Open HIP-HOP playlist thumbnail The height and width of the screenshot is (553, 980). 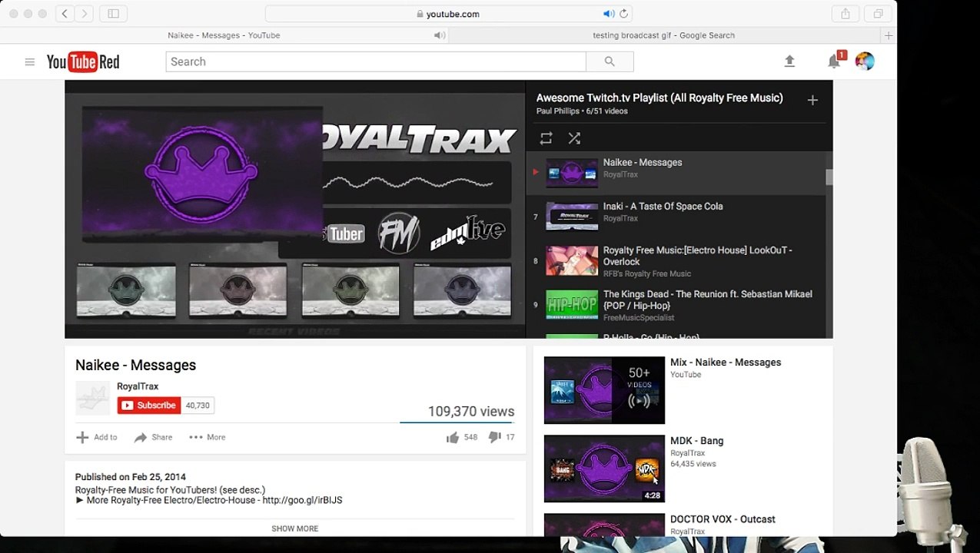click(572, 304)
